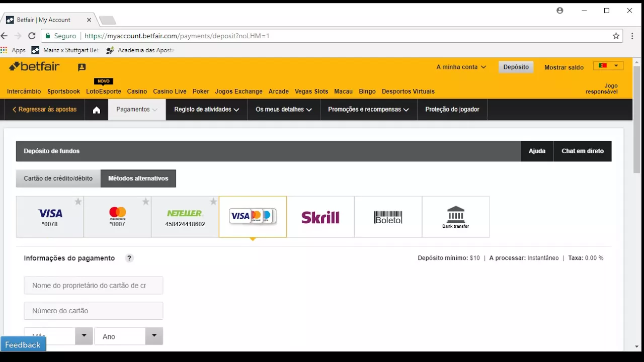This screenshot has height=362, width=644.
Task: Bookmark this page with star icon
Action: 616,36
